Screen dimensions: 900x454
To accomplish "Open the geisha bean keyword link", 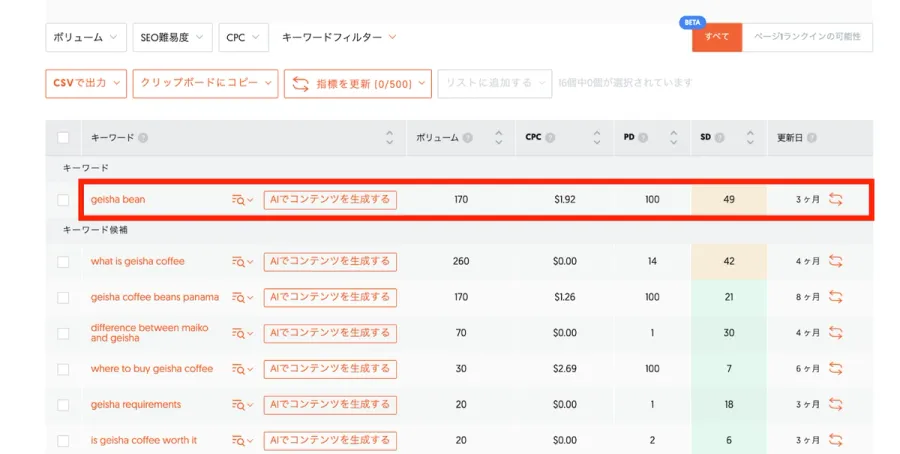I will coord(118,200).
